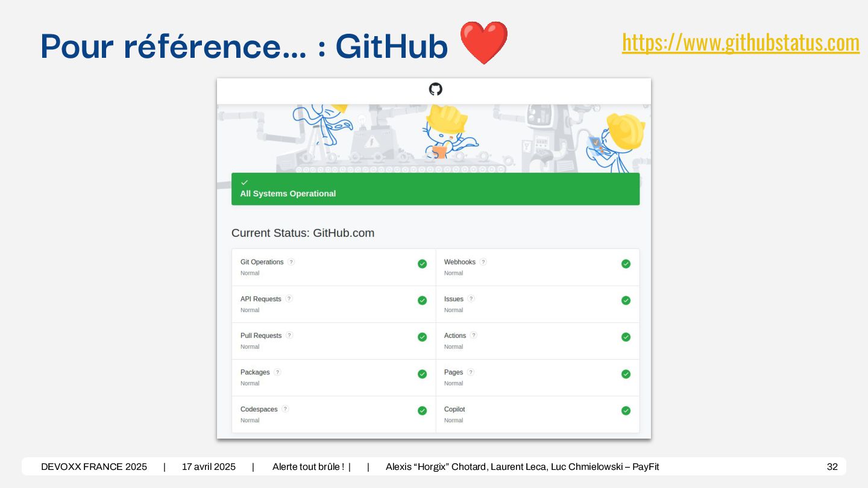Select the Webhooks label
Viewport: 868px width, 488px height.
pyautogui.click(x=460, y=262)
